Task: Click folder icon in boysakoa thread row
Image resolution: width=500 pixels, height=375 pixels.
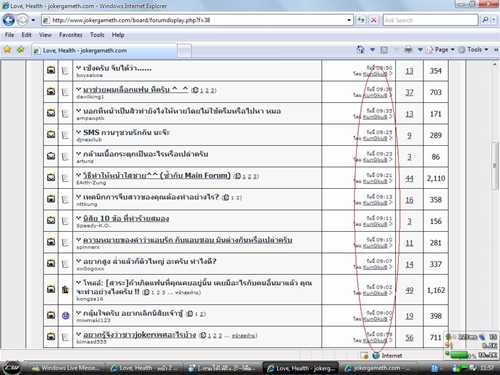Action: pyautogui.click(x=51, y=70)
